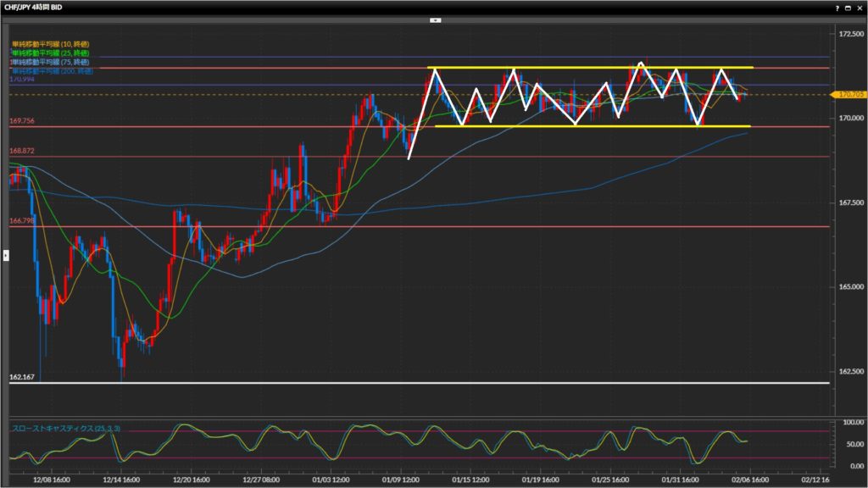Screen dimensions: 868x488
Task: Expand the left side panel arrow
Action: click(6, 254)
